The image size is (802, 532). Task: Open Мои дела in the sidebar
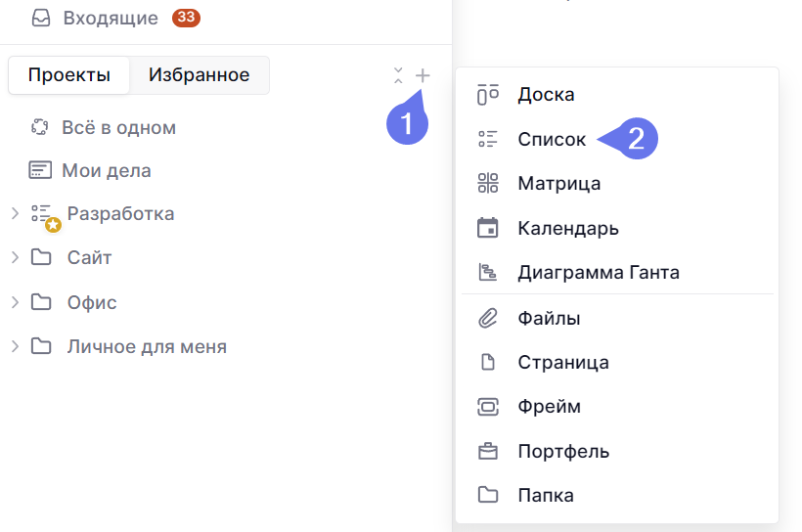(x=106, y=170)
